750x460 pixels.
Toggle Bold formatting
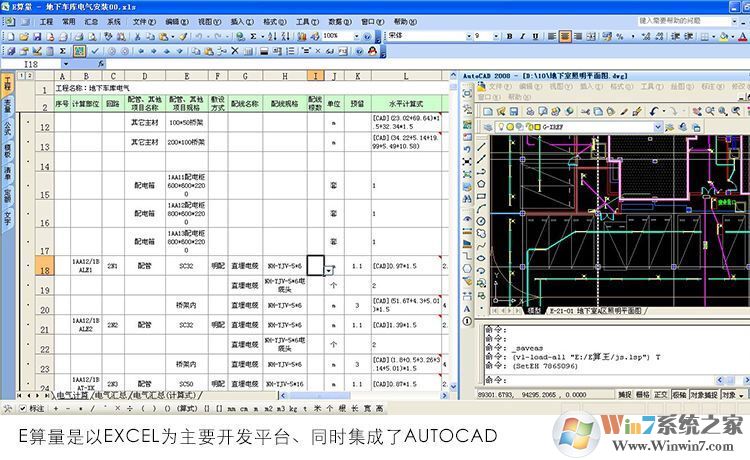tap(509, 36)
